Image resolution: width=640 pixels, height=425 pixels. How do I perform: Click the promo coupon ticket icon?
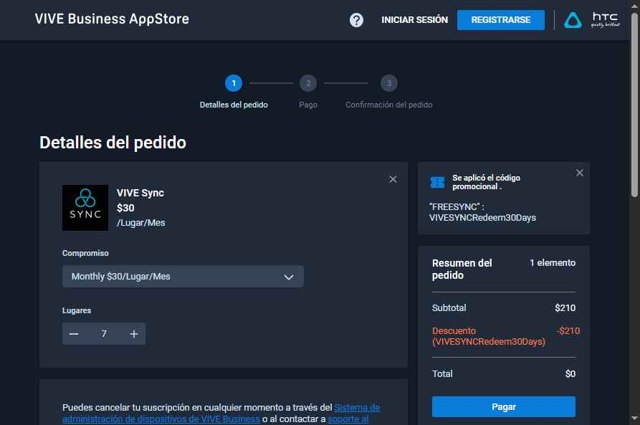tap(438, 182)
